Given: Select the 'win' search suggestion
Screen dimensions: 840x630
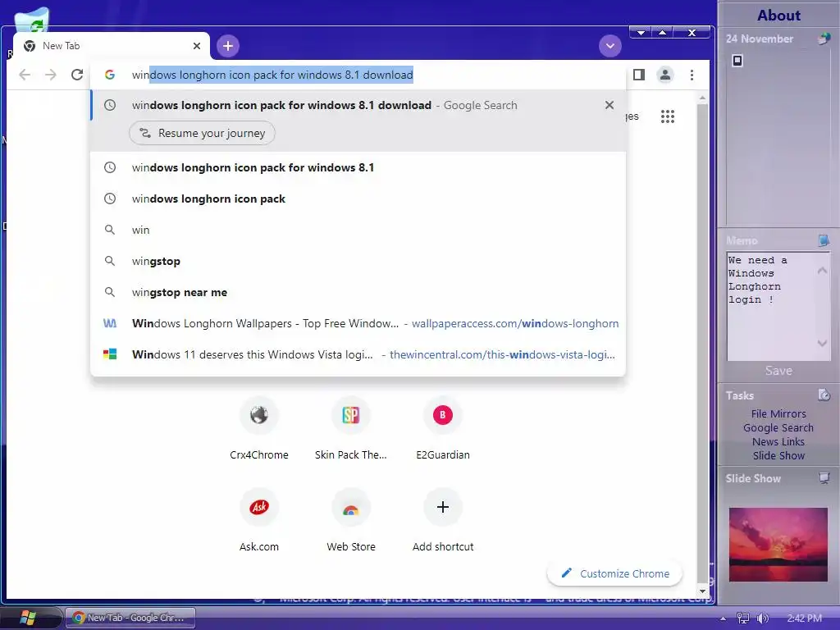Looking at the screenshot, I should [x=358, y=230].
